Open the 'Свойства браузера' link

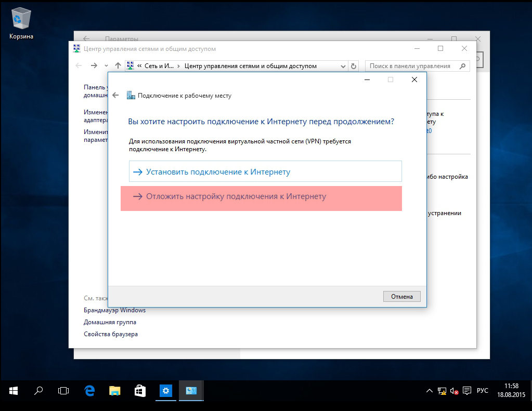coord(111,334)
